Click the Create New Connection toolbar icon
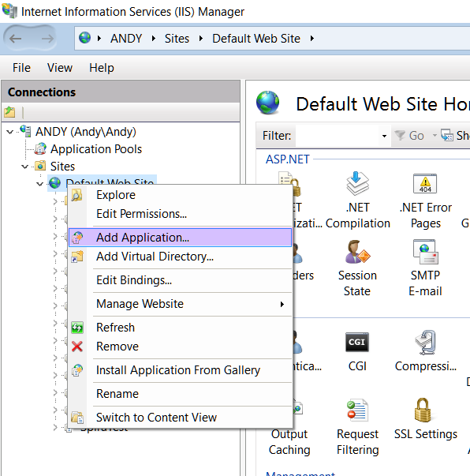Screen dimensions: 470x476 click(x=9, y=112)
